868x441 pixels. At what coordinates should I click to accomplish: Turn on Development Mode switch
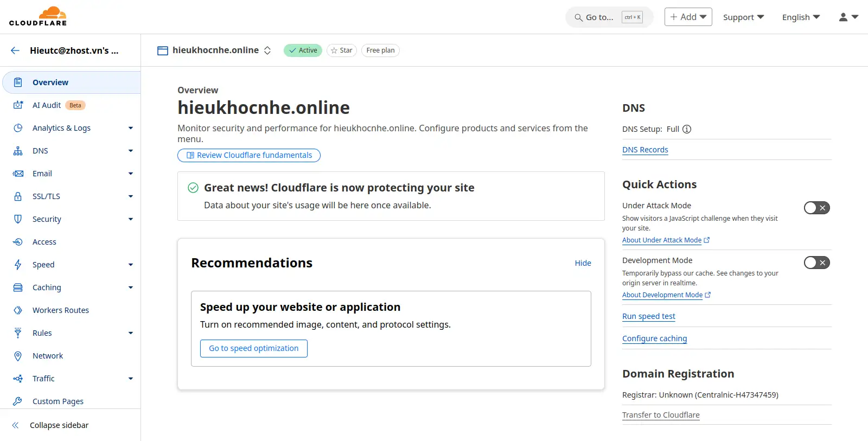coord(816,263)
